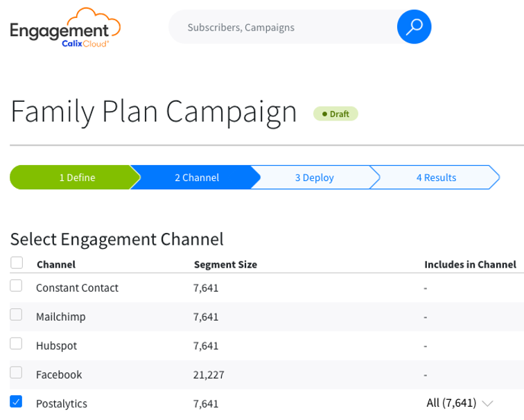Screen dimensions: 524x420
Task: Click Facebook's 21,227 segment size value
Action: [x=209, y=375]
